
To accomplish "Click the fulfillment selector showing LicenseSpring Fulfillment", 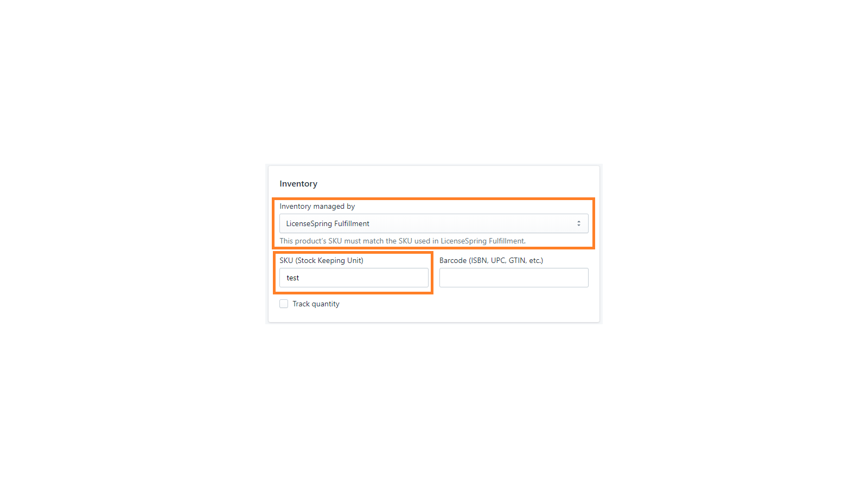I will [433, 223].
